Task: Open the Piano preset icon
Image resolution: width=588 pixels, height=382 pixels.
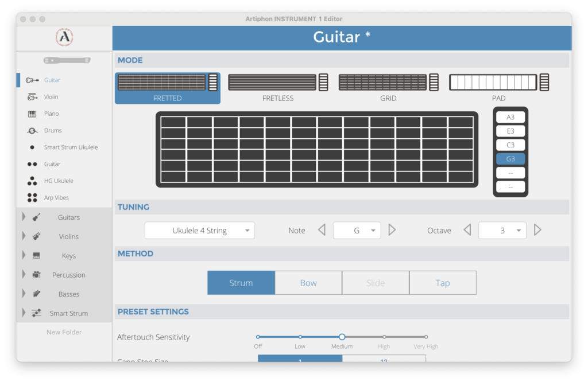Action: 32,114
